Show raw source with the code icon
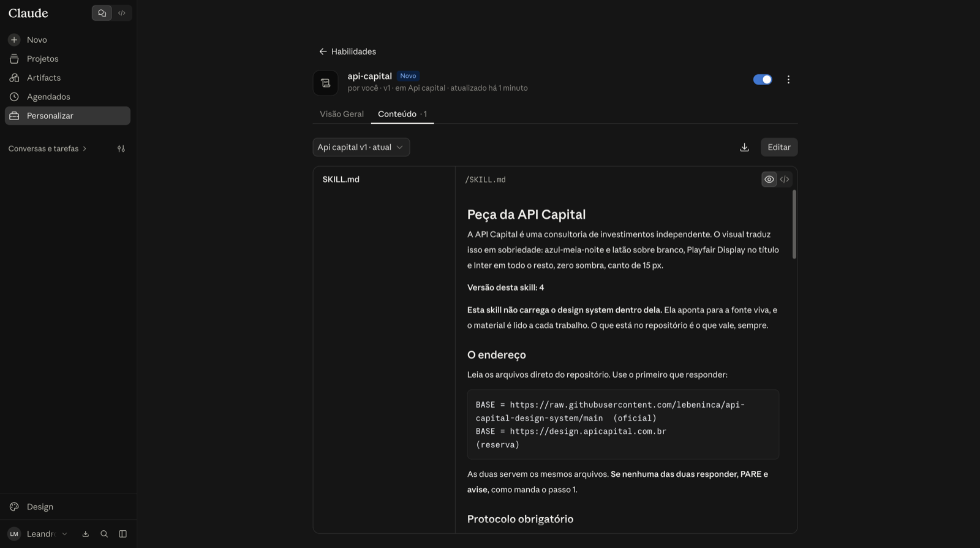This screenshot has width=980, height=548. click(x=785, y=180)
